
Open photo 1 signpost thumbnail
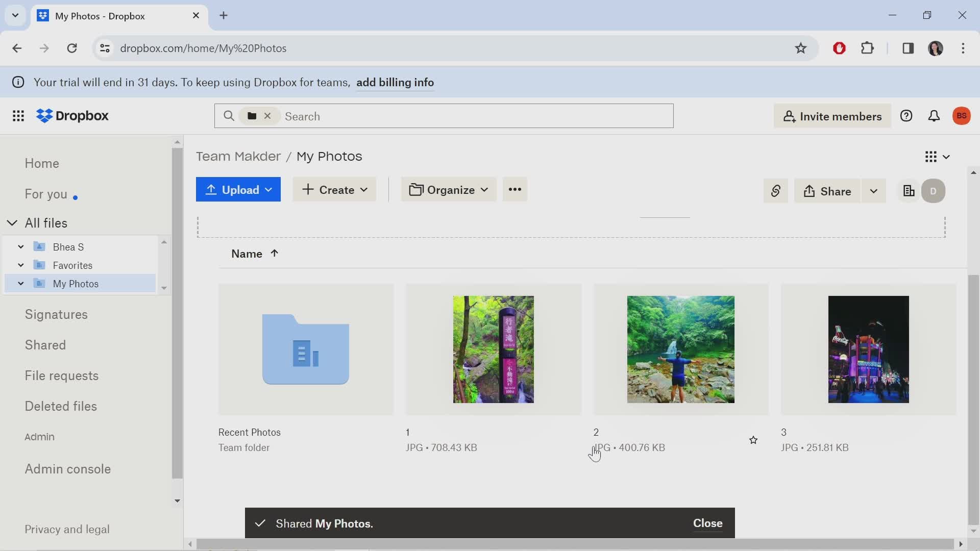click(494, 349)
